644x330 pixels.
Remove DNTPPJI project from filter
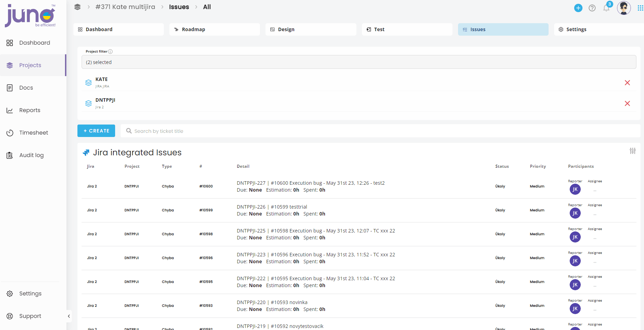[627, 103]
